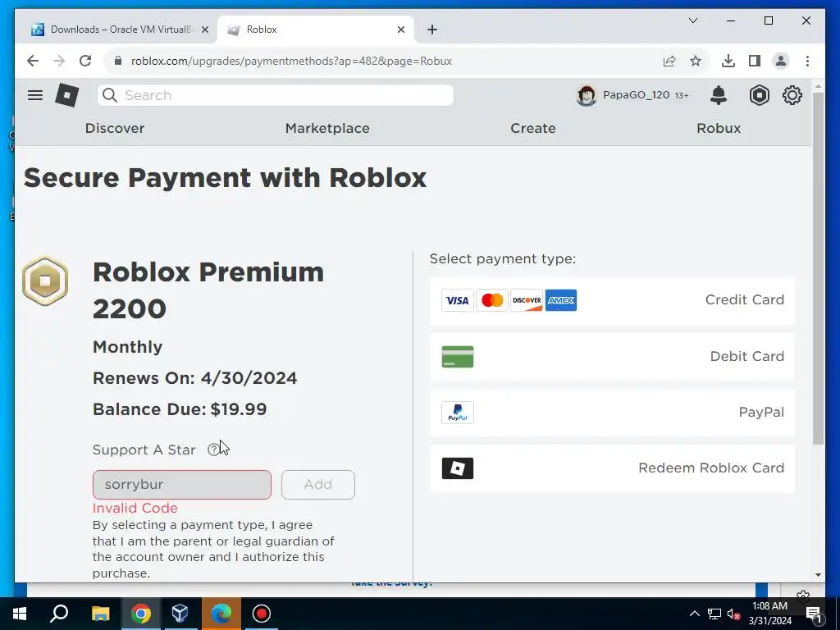Click the Roblox logo home icon

[x=67, y=96]
